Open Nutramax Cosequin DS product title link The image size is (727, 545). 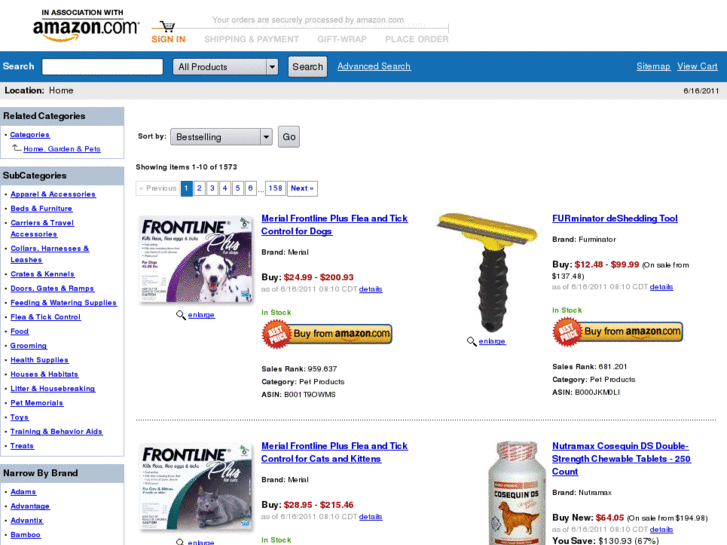621,459
